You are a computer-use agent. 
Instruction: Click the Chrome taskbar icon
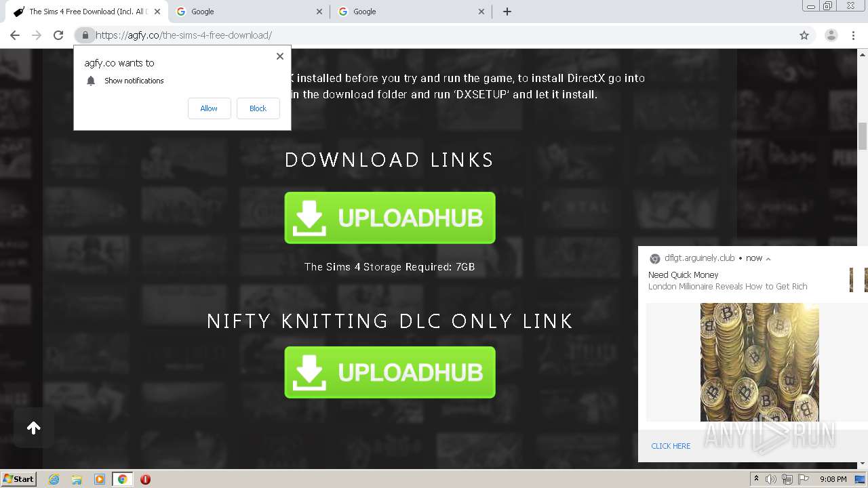[122, 479]
